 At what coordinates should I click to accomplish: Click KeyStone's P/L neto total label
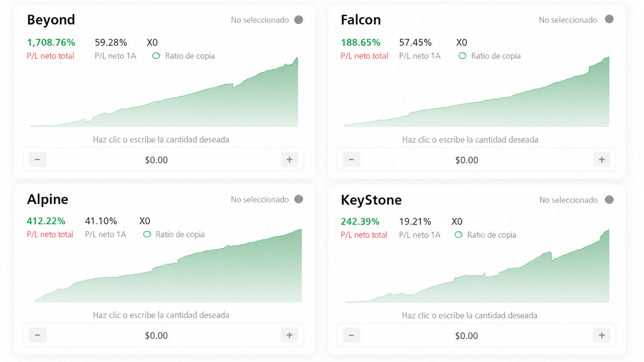click(364, 235)
